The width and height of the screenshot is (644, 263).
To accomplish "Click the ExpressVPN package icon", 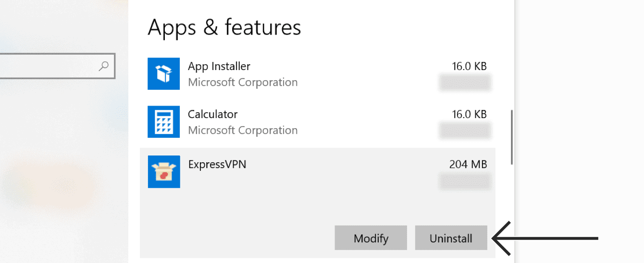I will tap(164, 171).
